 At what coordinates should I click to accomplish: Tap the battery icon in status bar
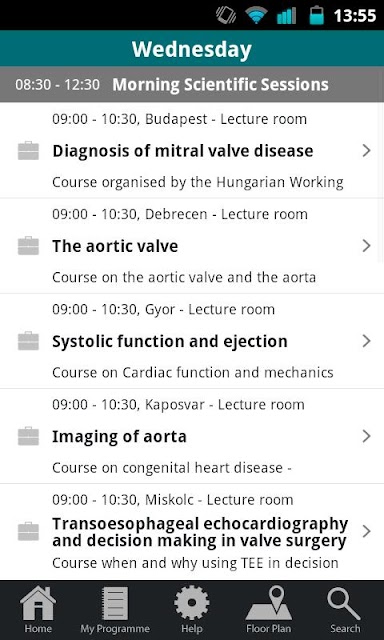317,15
